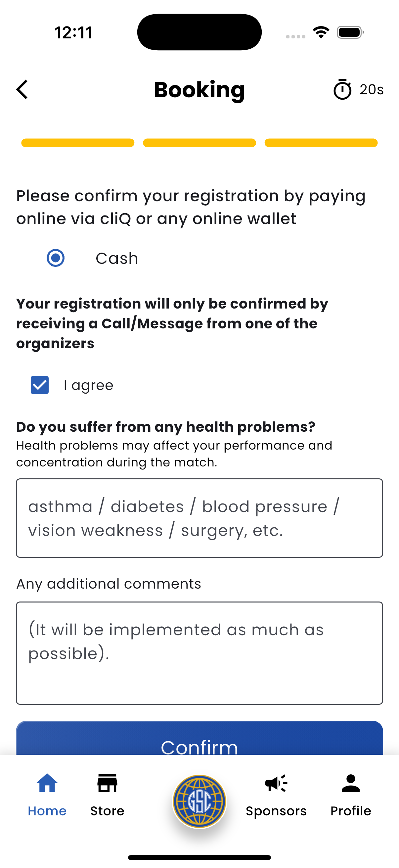Switch to the Store tab label

click(108, 811)
